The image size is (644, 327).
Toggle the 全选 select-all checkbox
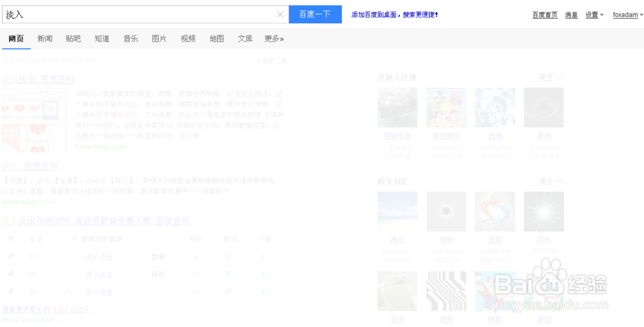point(11,238)
